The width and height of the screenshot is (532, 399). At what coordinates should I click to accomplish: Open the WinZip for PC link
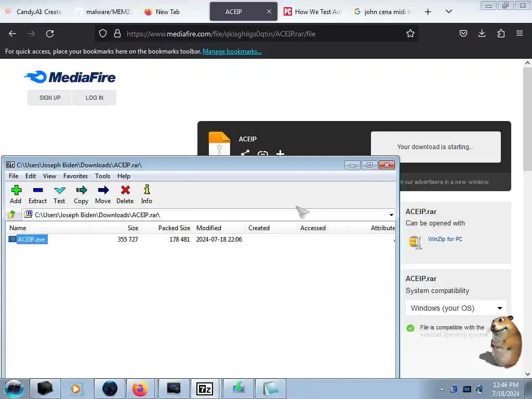[445, 239]
